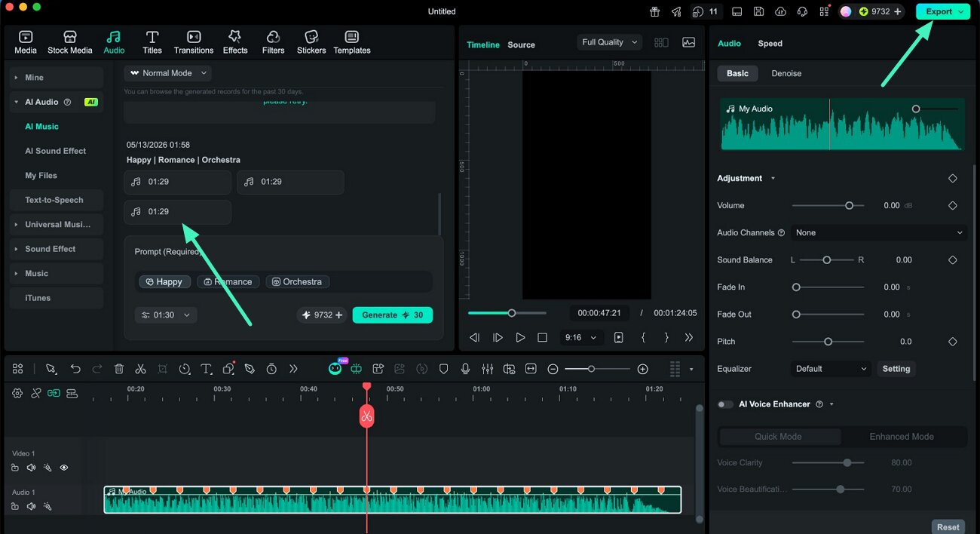The height and width of the screenshot is (534, 980).
Task: Undo the last action
Action: 75,369
